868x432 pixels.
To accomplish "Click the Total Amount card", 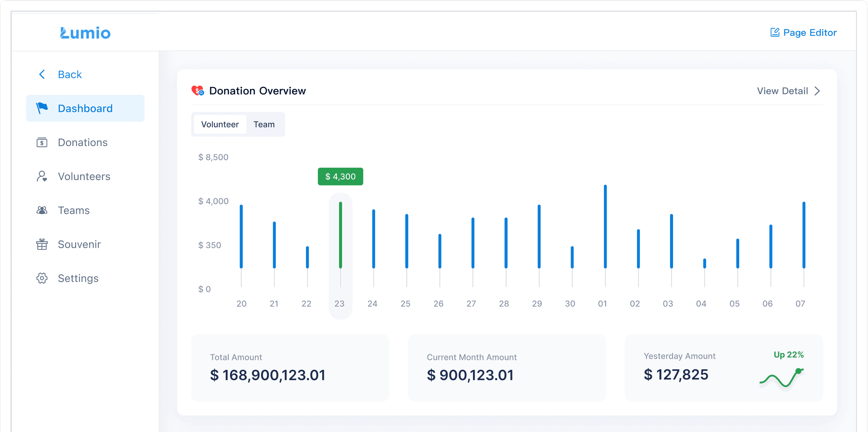I will [290, 368].
